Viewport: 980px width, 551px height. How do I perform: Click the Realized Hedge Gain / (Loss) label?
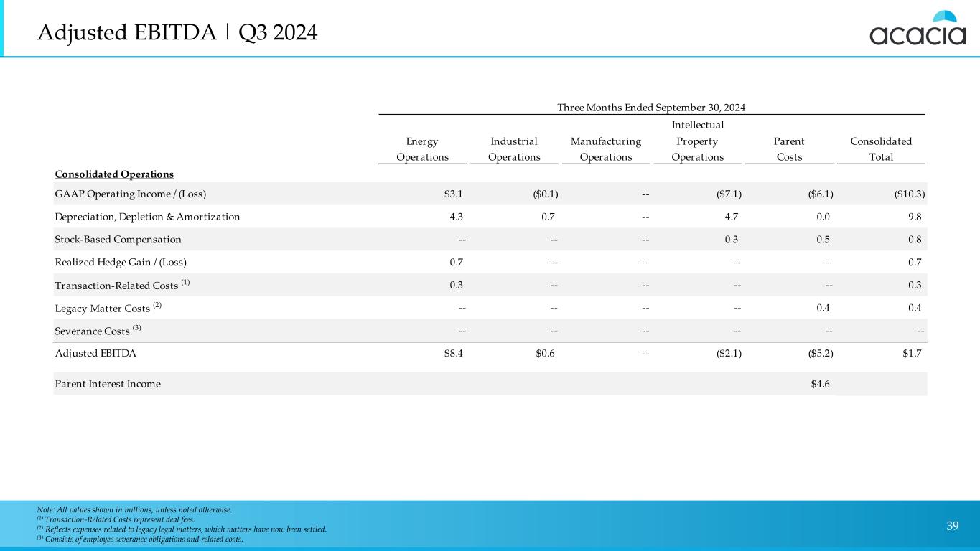[x=121, y=263]
